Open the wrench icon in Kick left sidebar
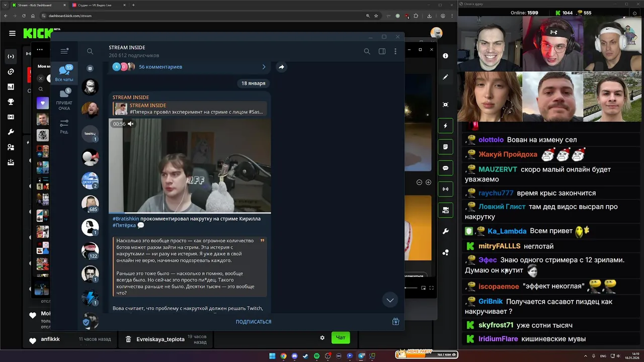This screenshot has width=644, height=362. click(11, 132)
